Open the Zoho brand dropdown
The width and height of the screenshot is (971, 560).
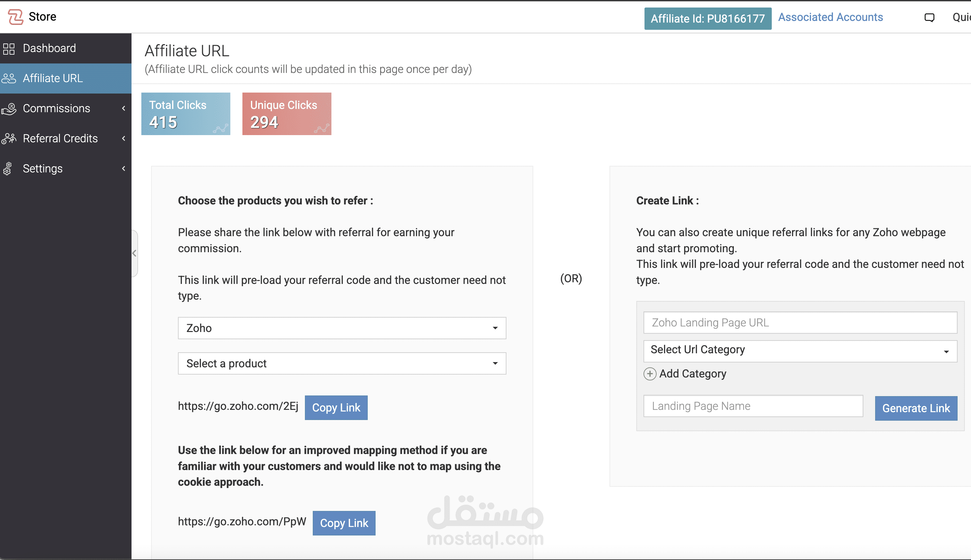pyautogui.click(x=342, y=328)
